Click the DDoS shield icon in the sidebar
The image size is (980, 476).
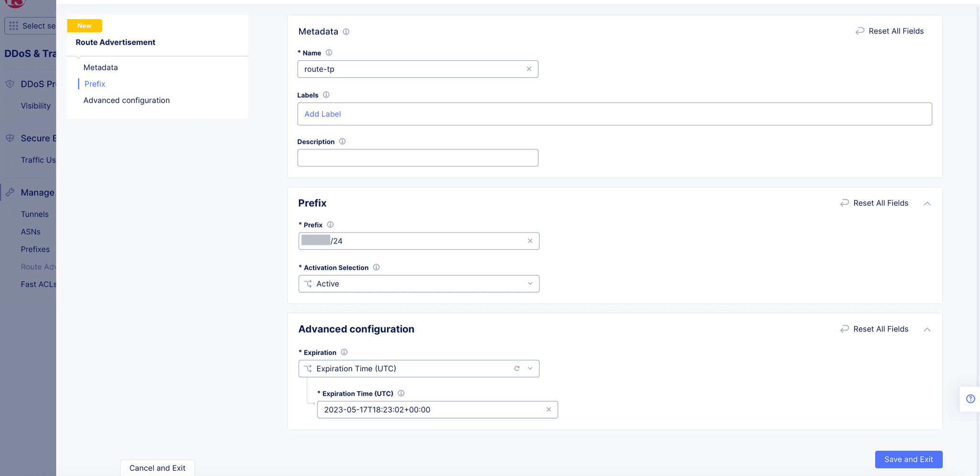coord(10,84)
